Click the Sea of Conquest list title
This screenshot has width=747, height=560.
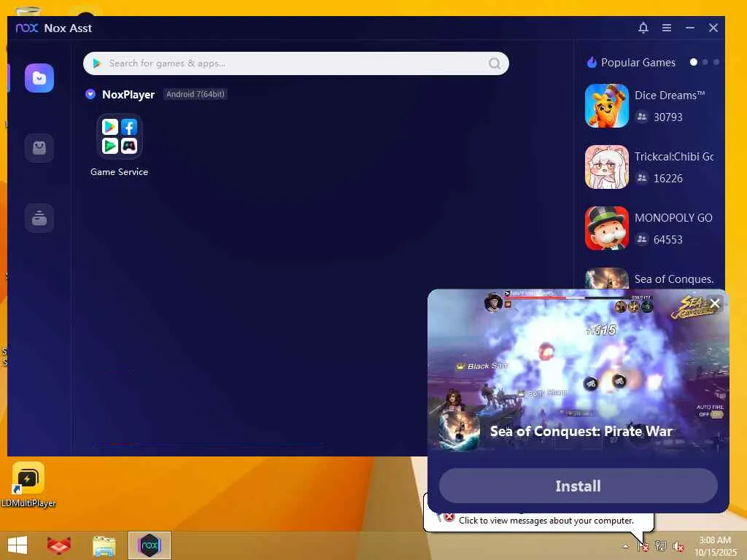coord(674,279)
